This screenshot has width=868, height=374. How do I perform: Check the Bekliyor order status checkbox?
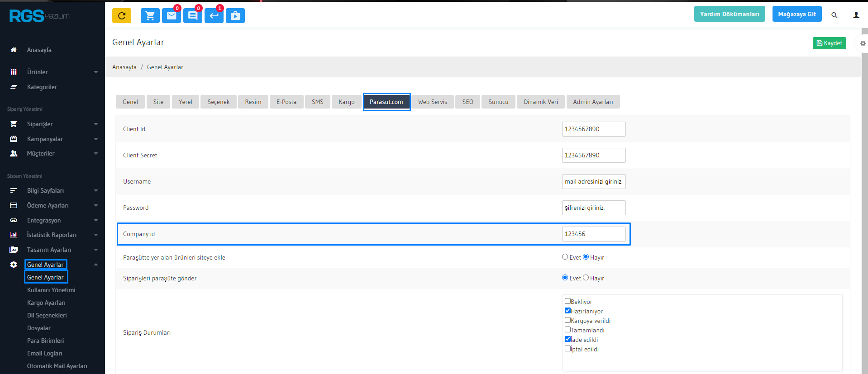(x=568, y=301)
